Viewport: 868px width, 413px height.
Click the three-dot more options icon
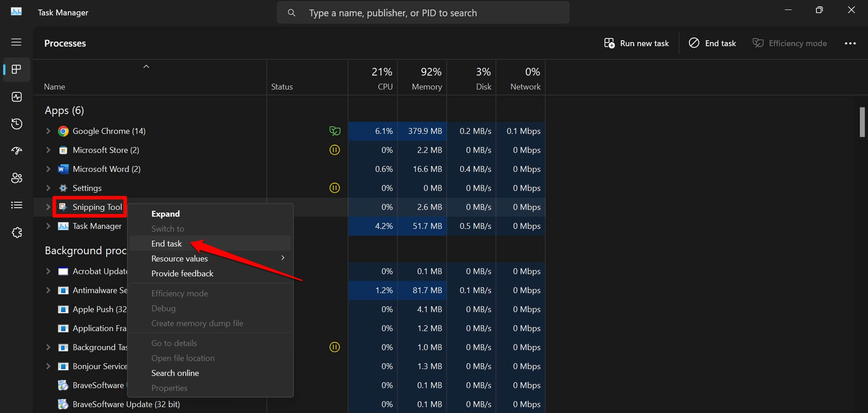coord(850,43)
